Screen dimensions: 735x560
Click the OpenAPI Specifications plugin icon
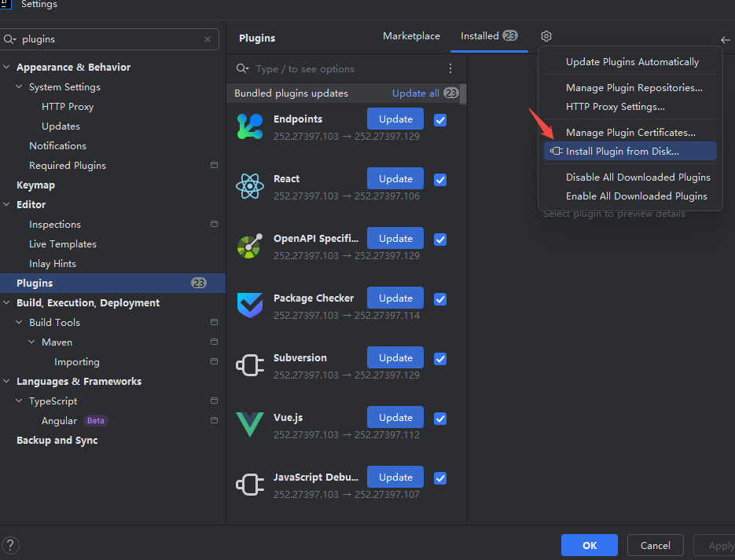tap(250, 246)
